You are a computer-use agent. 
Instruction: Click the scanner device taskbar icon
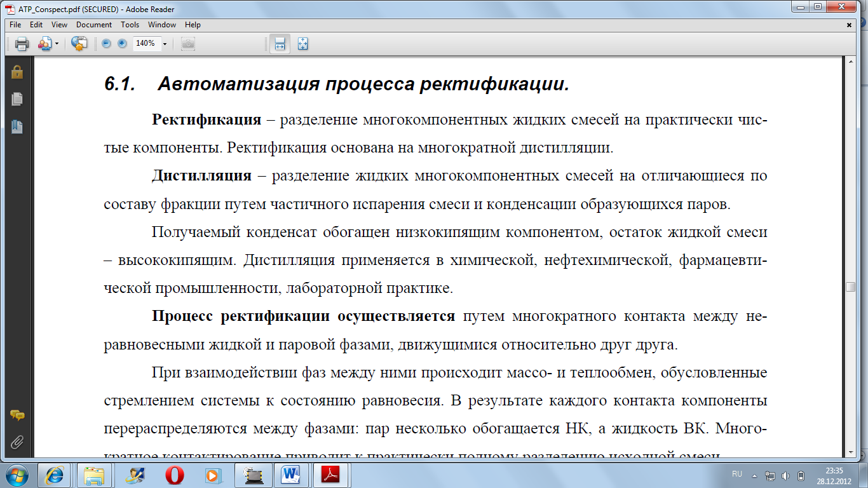(x=252, y=475)
